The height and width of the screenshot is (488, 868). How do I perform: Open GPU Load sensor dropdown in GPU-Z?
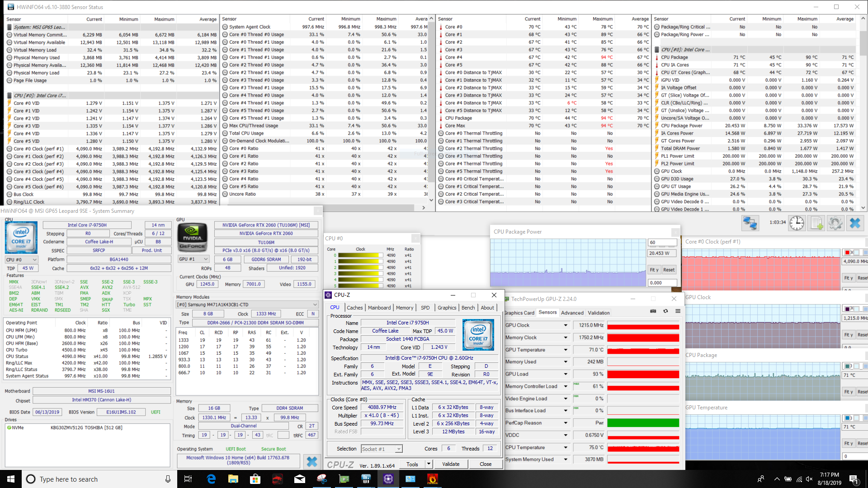(x=565, y=374)
